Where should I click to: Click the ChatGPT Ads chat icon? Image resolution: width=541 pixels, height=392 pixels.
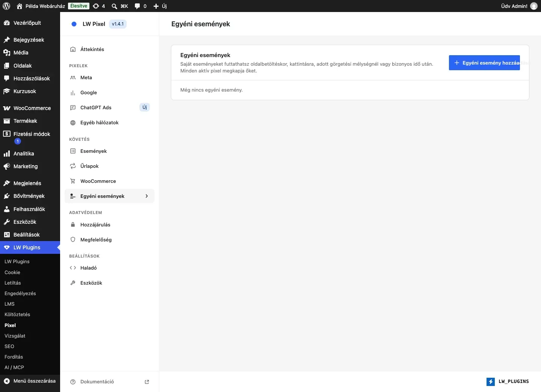tap(73, 108)
